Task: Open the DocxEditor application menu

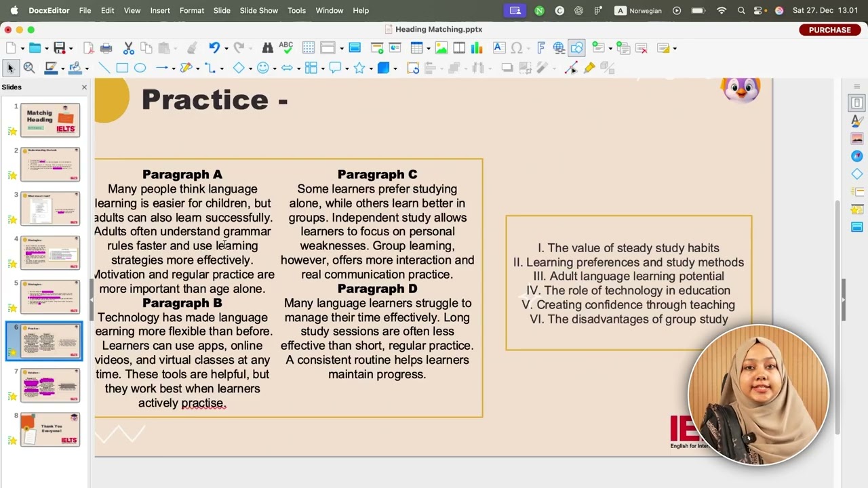Action: click(49, 10)
